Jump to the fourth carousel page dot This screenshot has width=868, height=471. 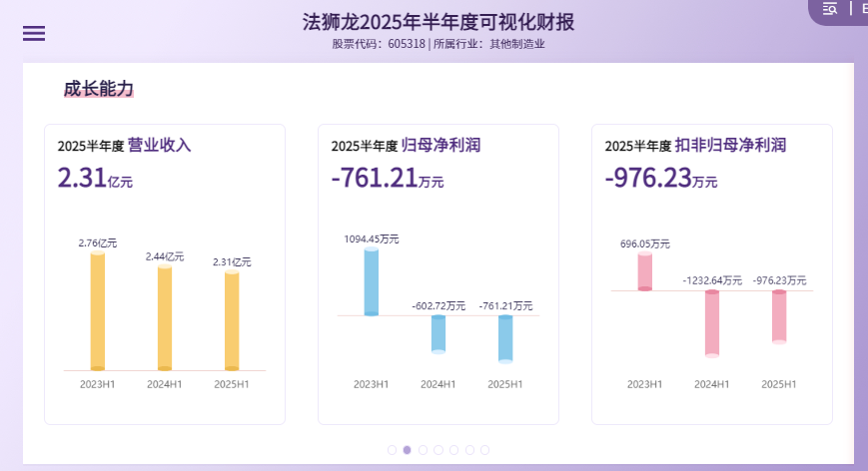tap(438, 450)
